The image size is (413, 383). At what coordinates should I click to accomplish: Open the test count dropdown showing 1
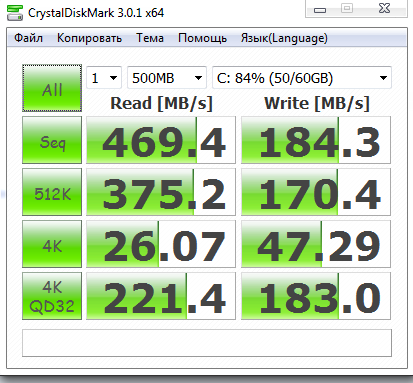click(x=104, y=78)
